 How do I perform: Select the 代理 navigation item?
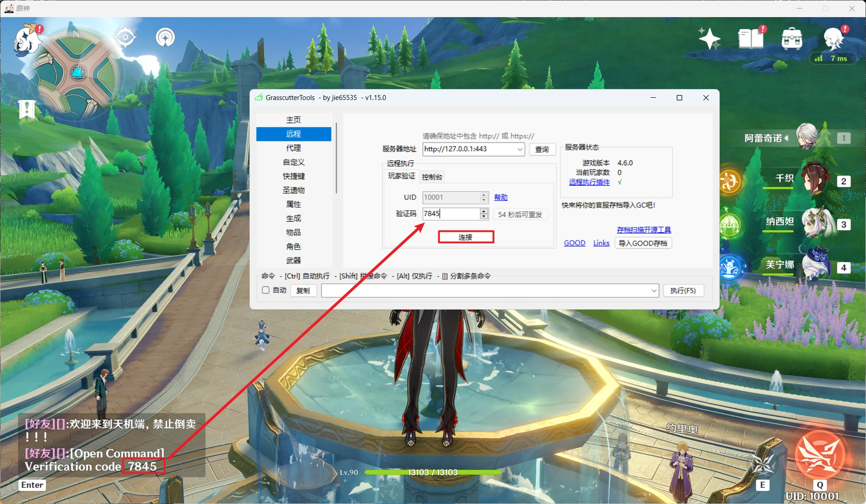click(293, 148)
